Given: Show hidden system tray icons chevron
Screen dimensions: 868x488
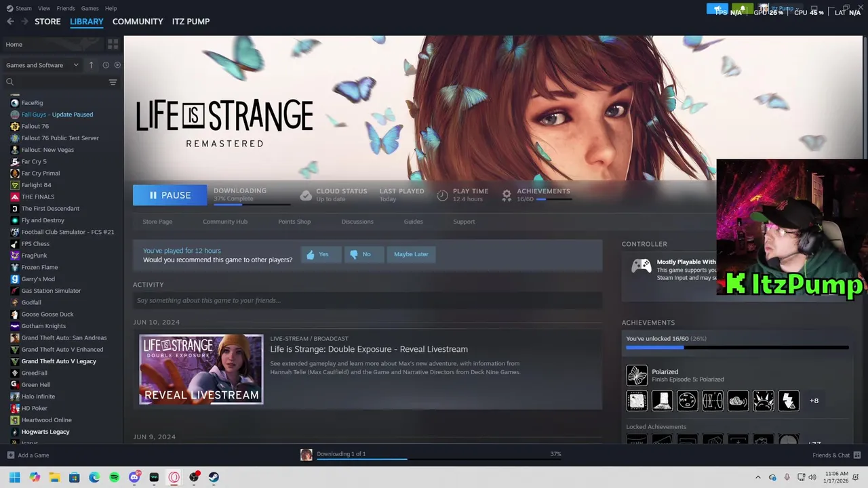Looking at the screenshot, I should (758, 477).
